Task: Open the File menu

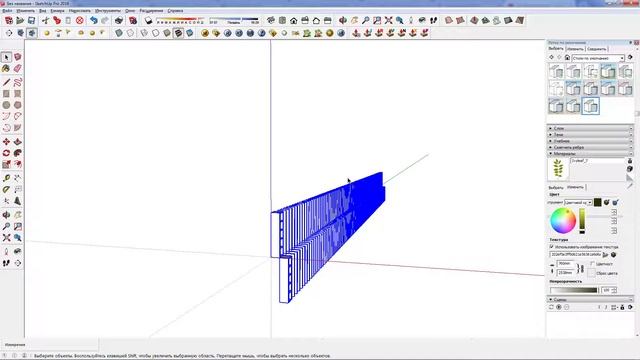Action: point(7,11)
